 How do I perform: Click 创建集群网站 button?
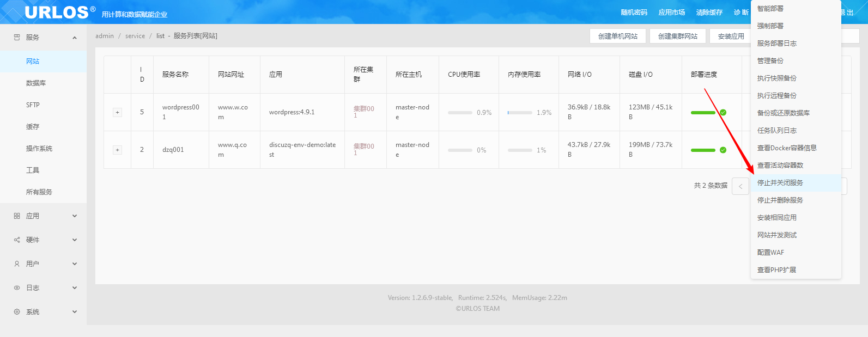point(678,36)
